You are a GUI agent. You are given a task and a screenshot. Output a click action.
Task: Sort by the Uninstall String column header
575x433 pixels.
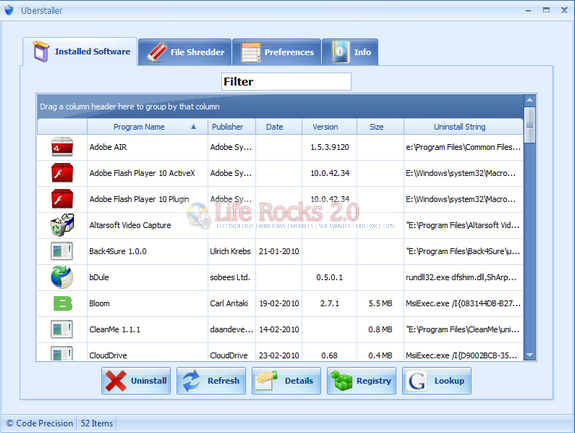tap(463, 127)
